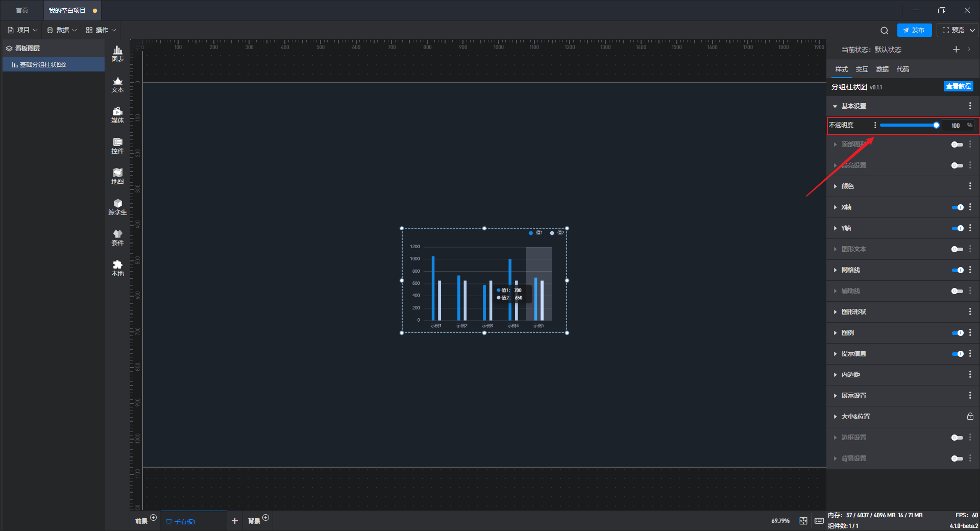The width and height of the screenshot is (980, 531).
Task: Toggle the 高亮设置 switch
Action: (957, 165)
